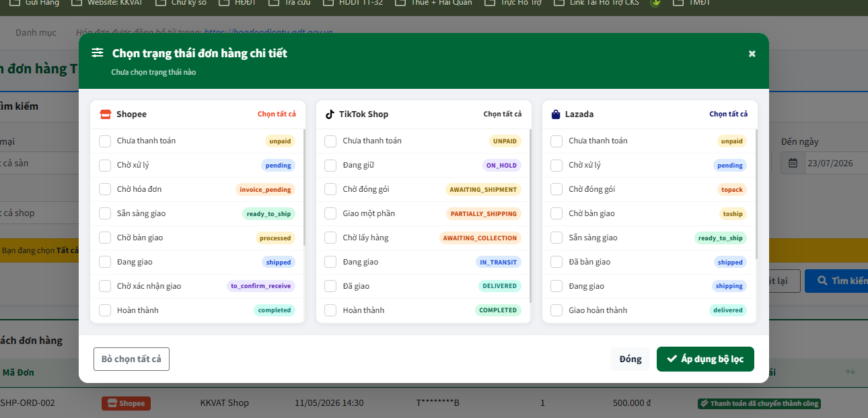The width and height of the screenshot is (868, 418).
Task: Check Lazada Sẵn sàng giao checkbox
Action: (556, 238)
